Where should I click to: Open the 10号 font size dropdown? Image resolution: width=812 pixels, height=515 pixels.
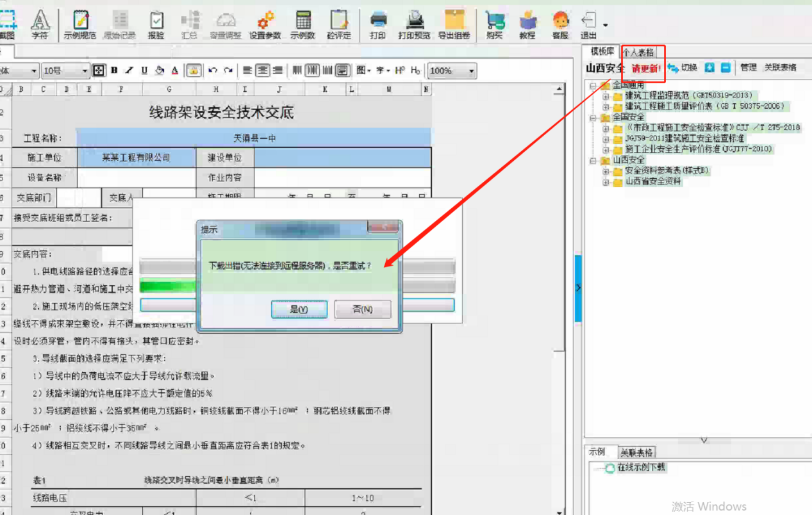[84, 71]
